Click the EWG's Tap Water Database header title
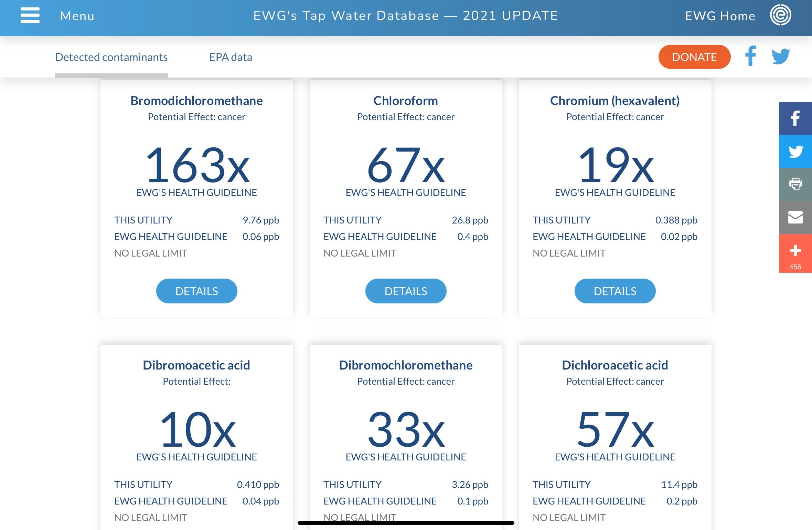Image resolution: width=812 pixels, height=530 pixels. [x=406, y=15]
